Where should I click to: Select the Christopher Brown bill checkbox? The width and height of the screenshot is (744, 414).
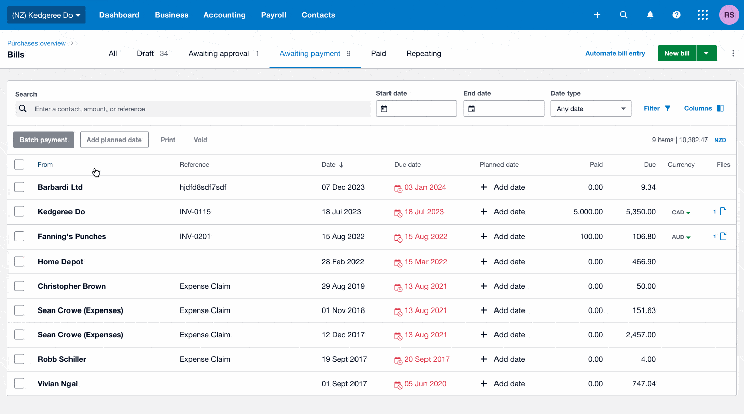coord(19,286)
